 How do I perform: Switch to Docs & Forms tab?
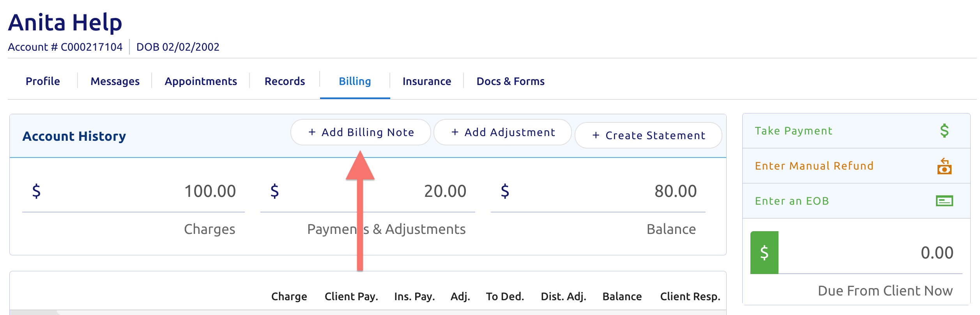510,81
